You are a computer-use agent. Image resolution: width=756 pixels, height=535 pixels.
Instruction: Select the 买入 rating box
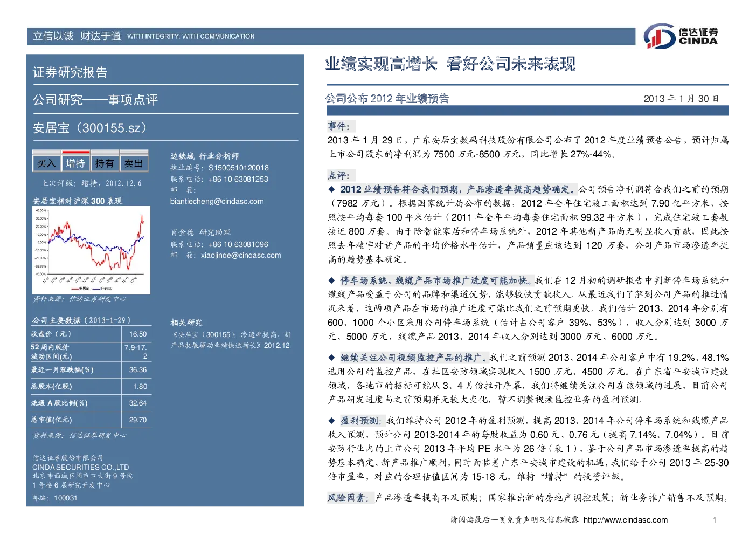tap(46, 163)
